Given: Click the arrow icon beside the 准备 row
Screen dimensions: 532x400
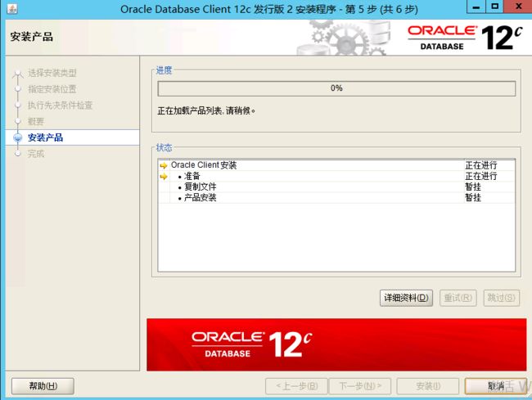Looking at the screenshot, I should (164, 176).
